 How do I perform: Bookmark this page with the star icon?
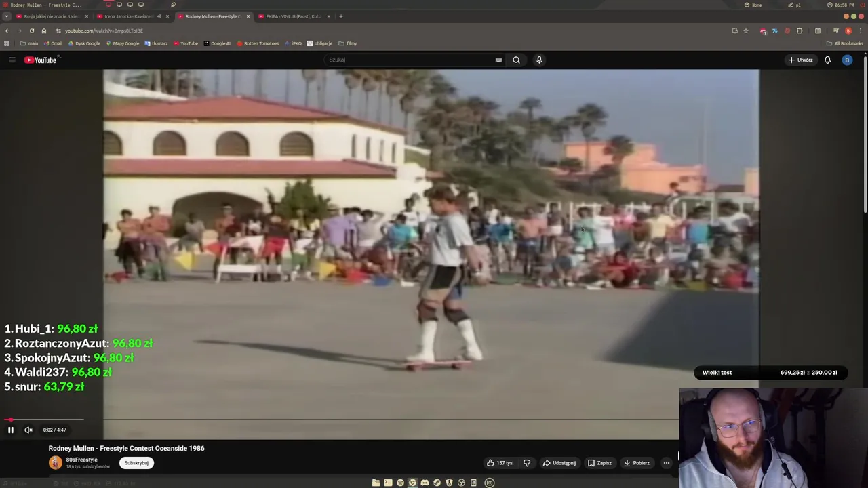click(746, 30)
